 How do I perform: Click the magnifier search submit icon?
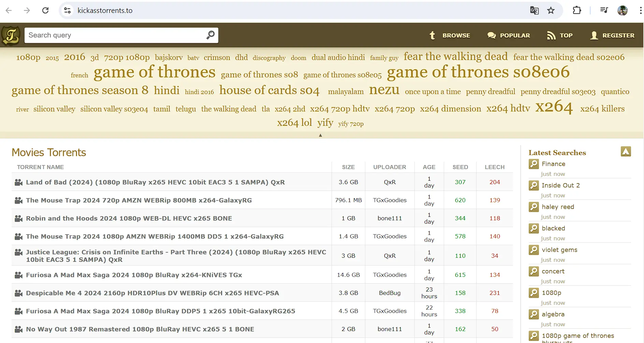(210, 35)
